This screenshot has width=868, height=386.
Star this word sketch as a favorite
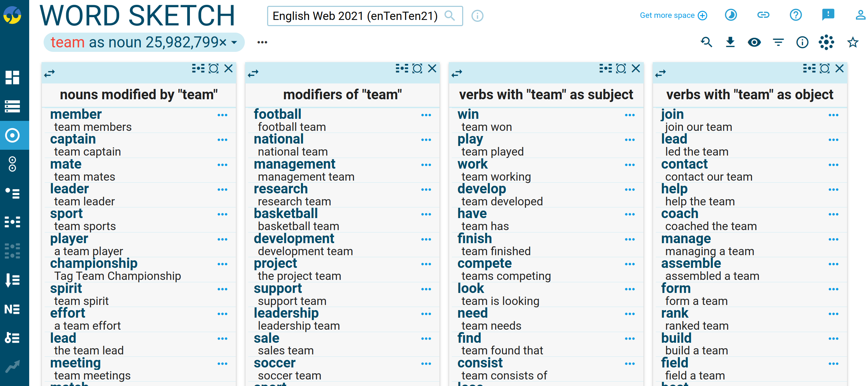852,42
